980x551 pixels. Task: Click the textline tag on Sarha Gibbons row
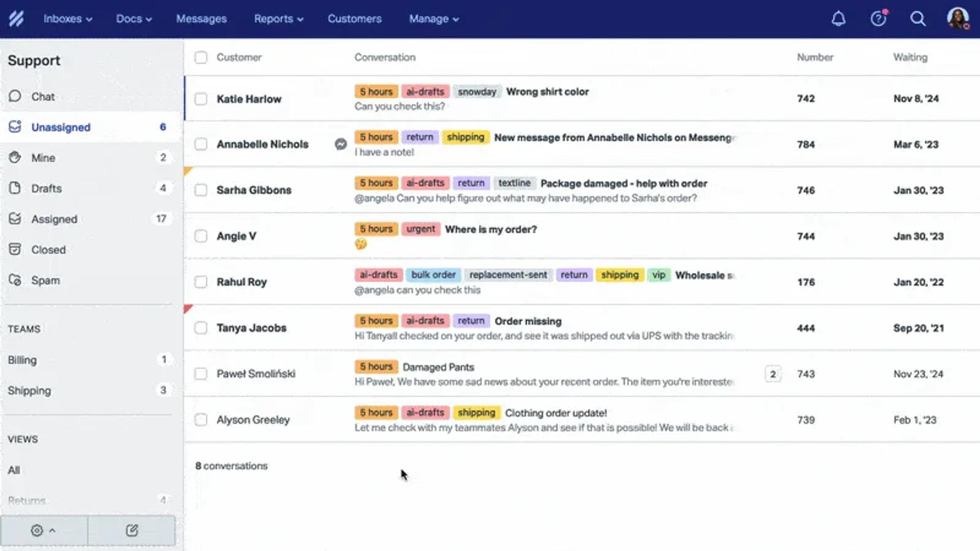pos(514,183)
